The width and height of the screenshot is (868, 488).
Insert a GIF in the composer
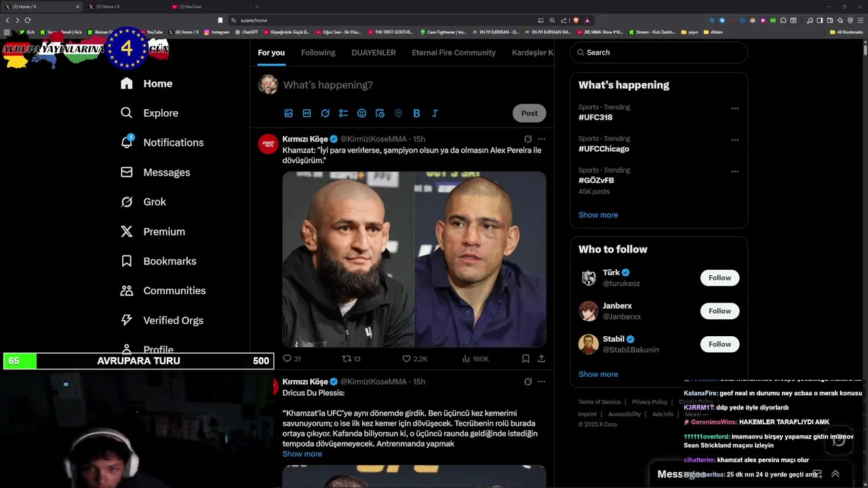click(307, 113)
